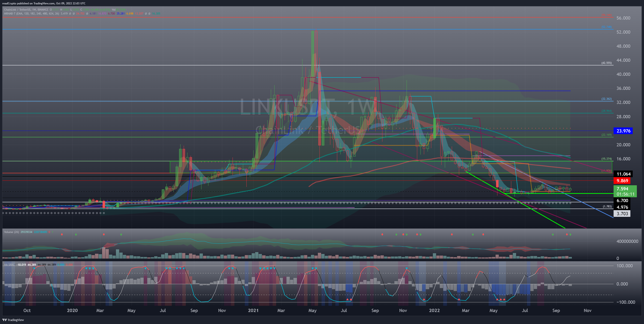Viewport: 644px width, 324px height.
Task: Click the red 24.702 value in MRHAB-T legend
Action: 80,14
